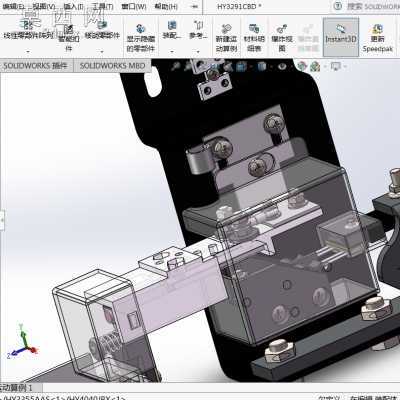Click the Linear Component Pattern icon
The height and width of the screenshot is (400, 400).
pyautogui.click(x=27, y=25)
